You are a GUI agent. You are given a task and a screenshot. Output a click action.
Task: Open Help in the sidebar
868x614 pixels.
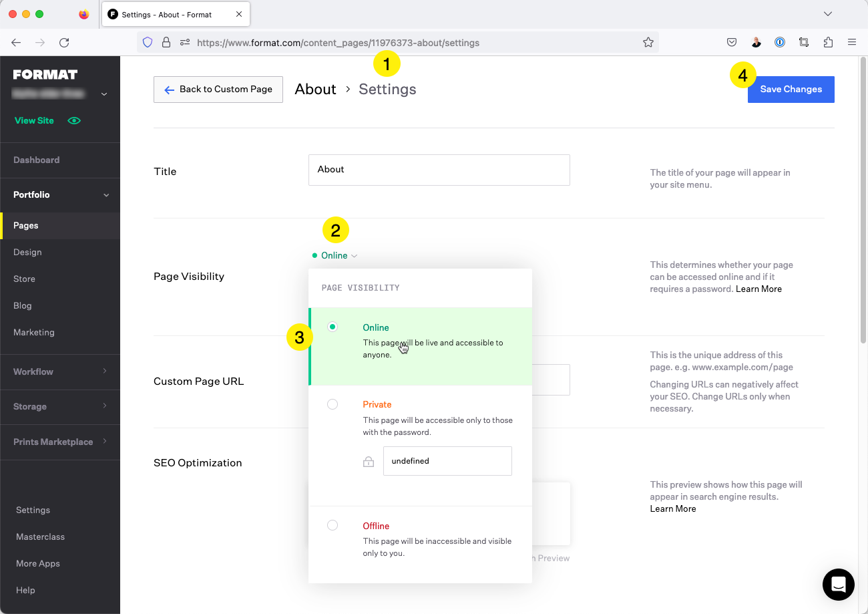[x=25, y=590]
